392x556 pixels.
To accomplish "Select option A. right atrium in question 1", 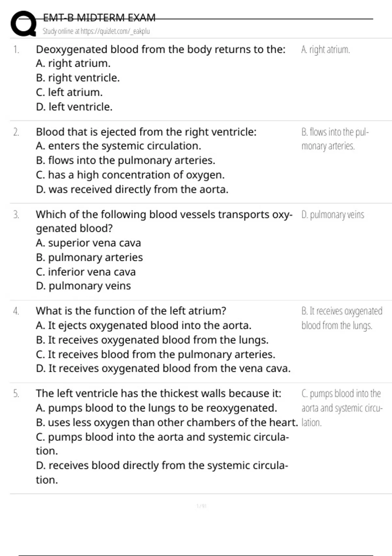I will 73,63.
